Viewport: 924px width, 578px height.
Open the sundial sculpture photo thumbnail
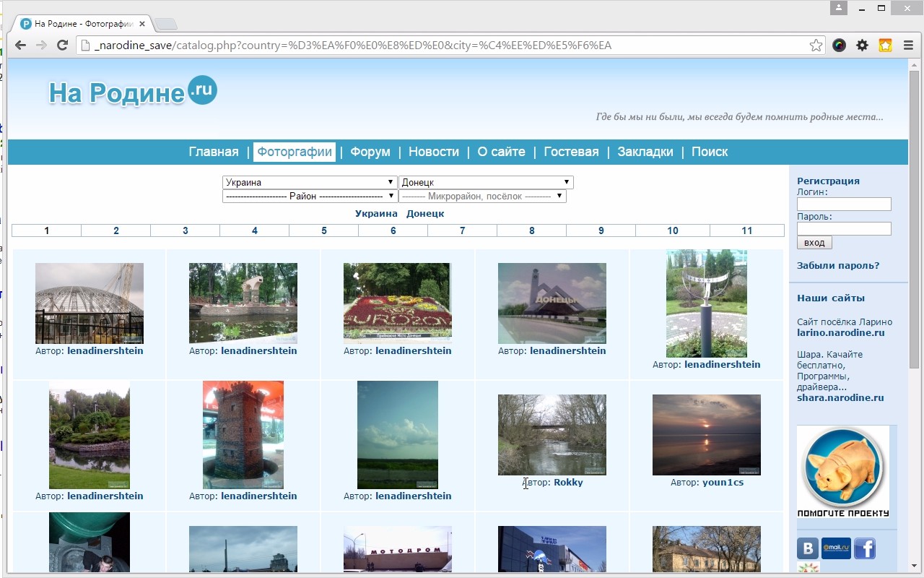(707, 303)
